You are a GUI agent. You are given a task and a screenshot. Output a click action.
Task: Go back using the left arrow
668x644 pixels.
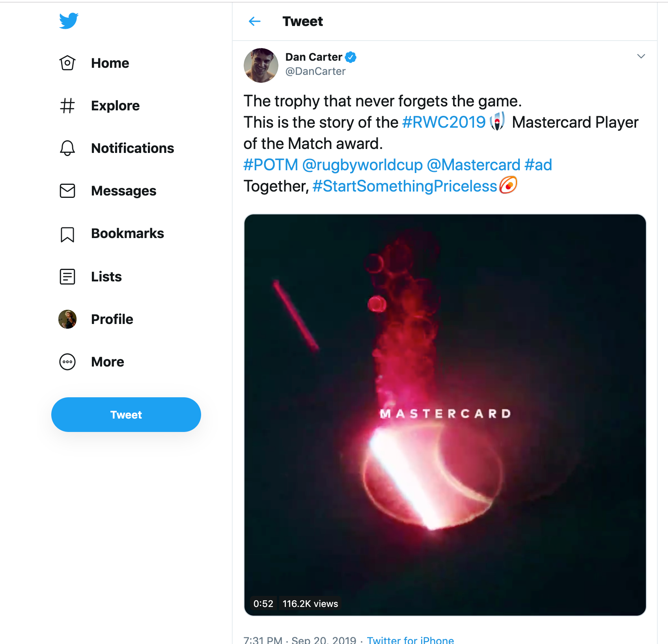coord(255,21)
